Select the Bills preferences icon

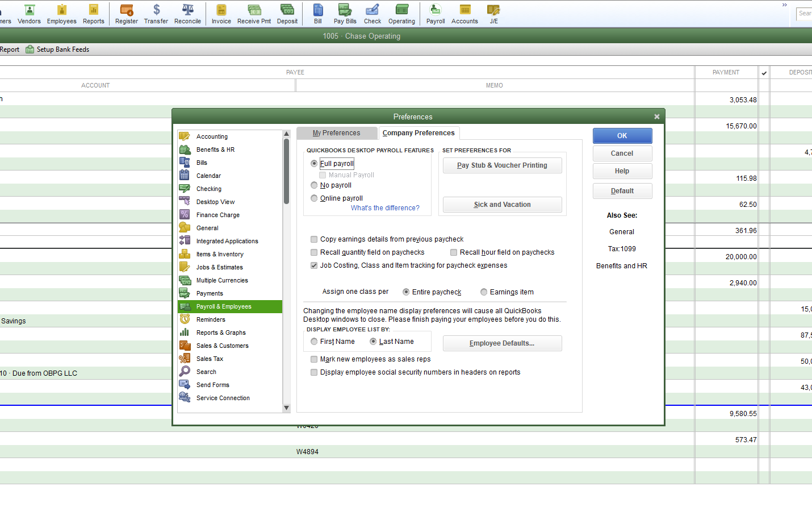pos(185,163)
